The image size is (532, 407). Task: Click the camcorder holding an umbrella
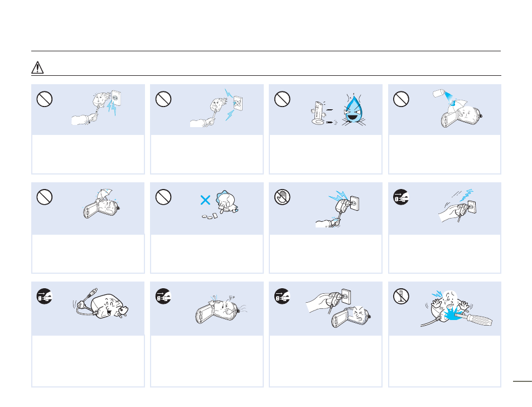tap(101, 203)
